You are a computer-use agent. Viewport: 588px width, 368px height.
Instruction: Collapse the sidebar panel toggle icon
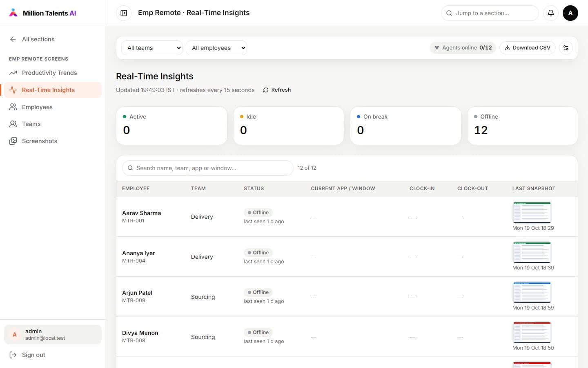point(124,13)
